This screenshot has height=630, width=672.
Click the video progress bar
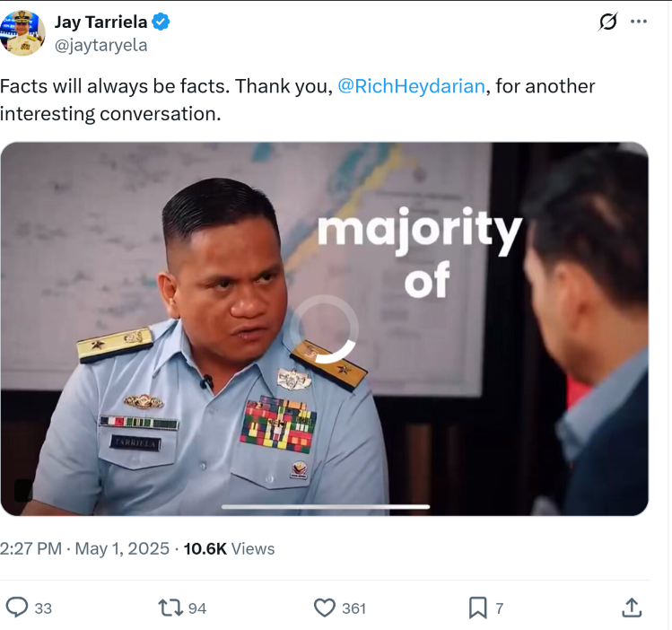tap(326, 507)
